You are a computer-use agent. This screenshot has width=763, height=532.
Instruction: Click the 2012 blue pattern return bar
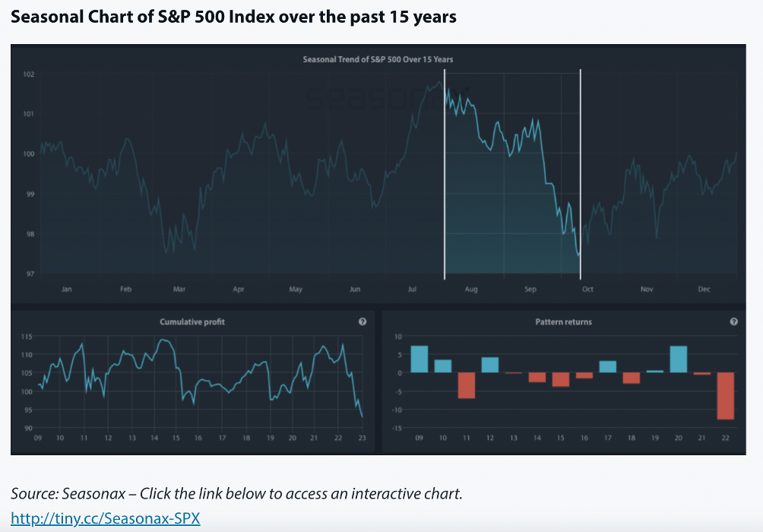489,365
